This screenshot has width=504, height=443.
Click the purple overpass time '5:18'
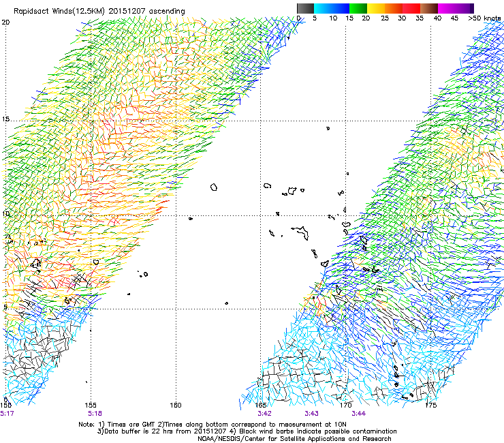coord(95,414)
